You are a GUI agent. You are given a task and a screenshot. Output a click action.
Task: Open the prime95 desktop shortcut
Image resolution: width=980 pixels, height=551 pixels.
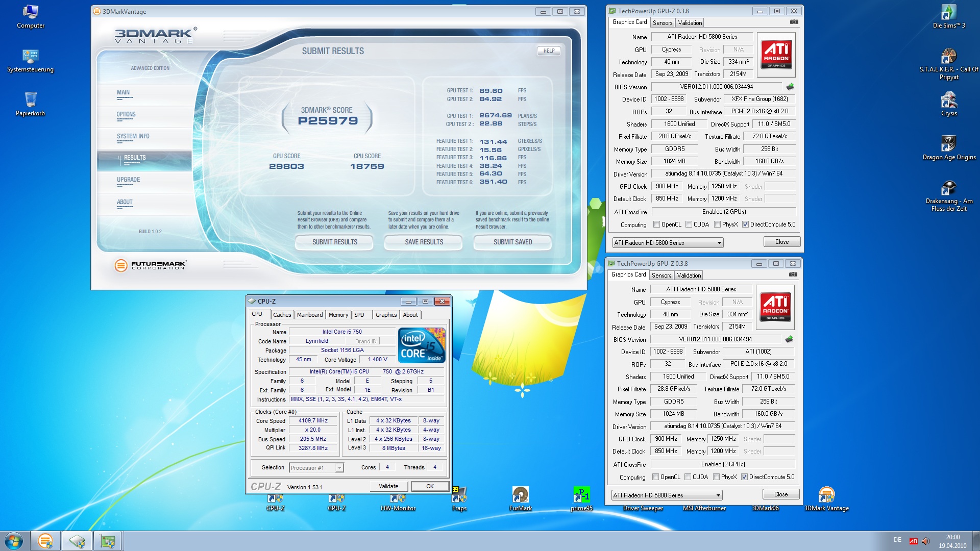click(x=581, y=499)
